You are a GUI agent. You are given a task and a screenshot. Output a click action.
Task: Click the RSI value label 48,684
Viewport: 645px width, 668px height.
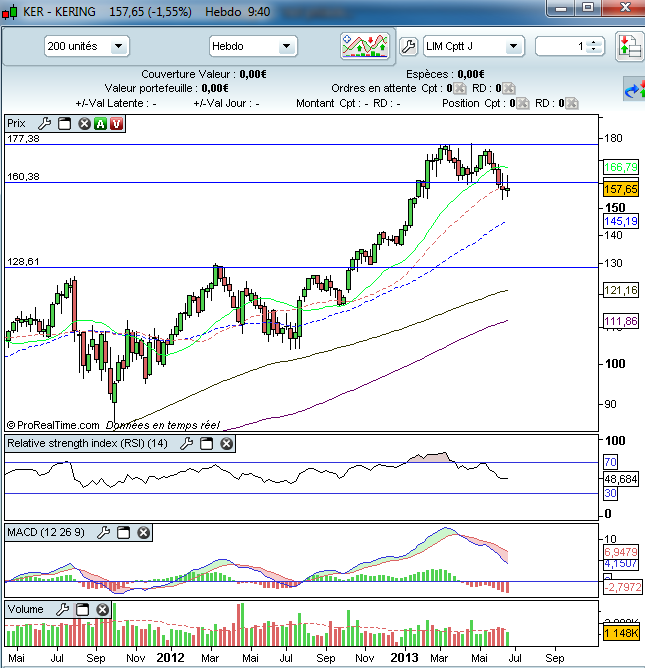pyautogui.click(x=621, y=479)
